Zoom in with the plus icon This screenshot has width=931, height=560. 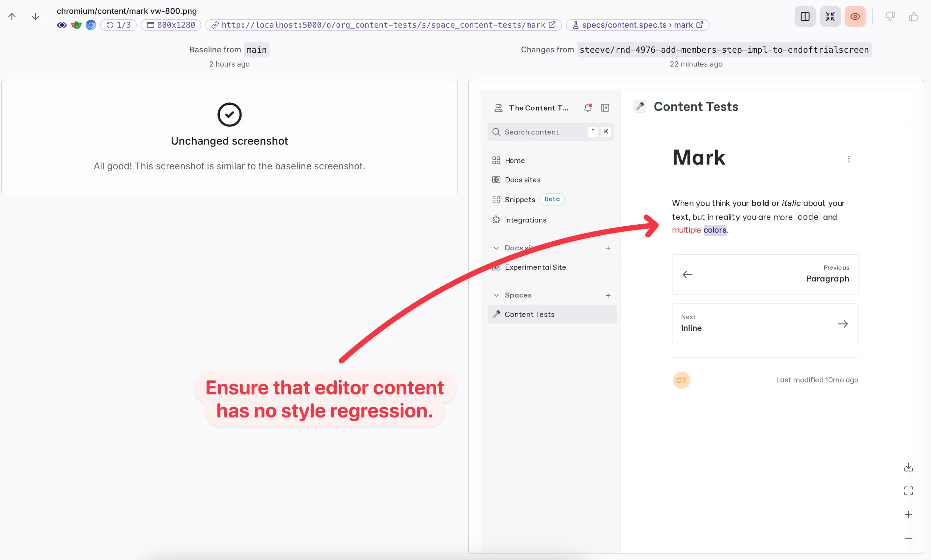908,514
